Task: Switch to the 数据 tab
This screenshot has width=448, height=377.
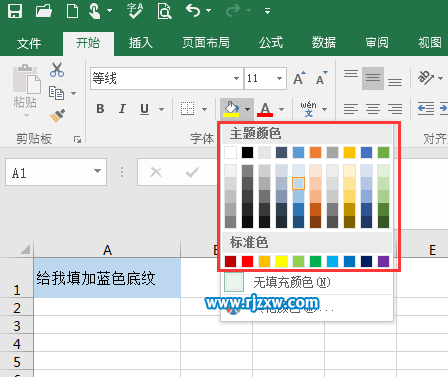Action: point(323,43)
